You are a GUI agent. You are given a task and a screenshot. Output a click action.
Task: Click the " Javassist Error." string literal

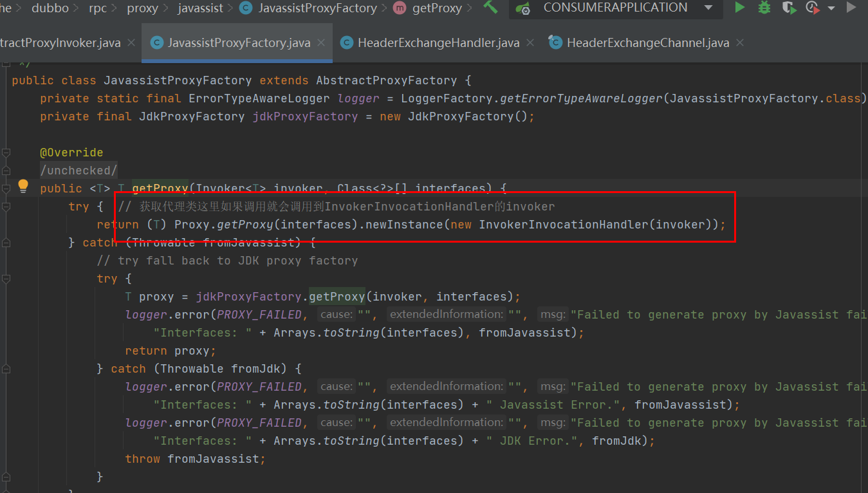point(553,405)
